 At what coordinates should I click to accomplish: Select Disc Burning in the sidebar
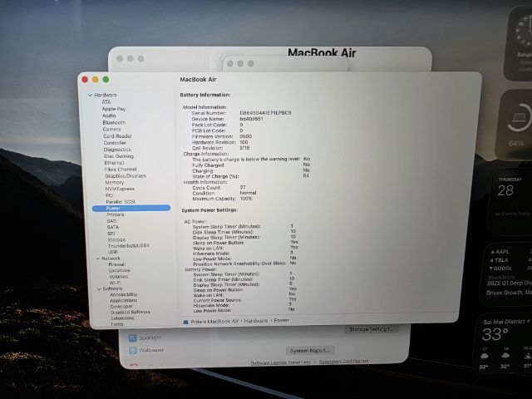119,156
